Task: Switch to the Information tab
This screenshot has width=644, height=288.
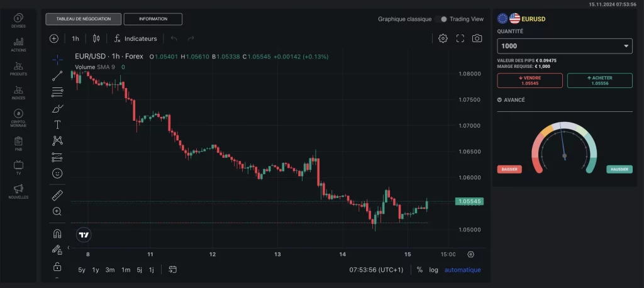Action: click(153, 19)
